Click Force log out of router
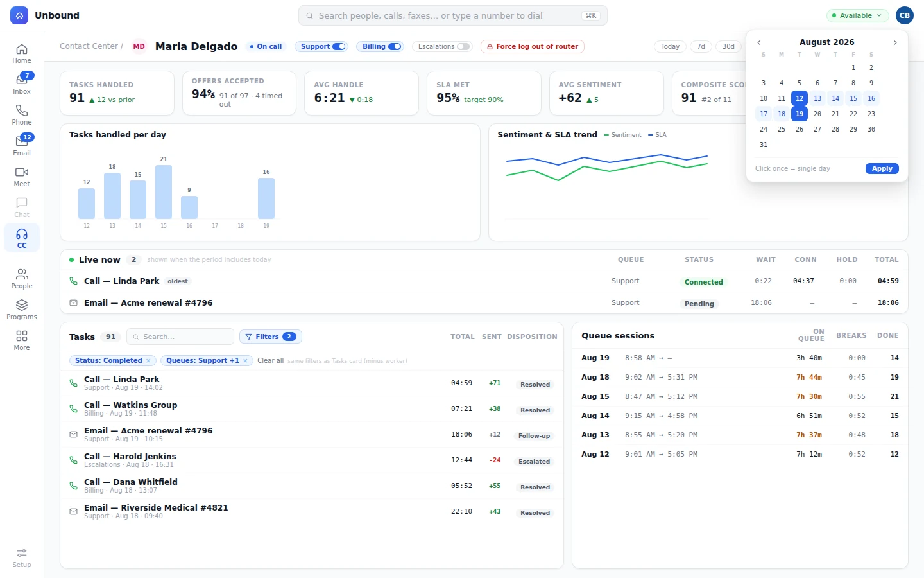924x578 pixels. coord(533,46)
